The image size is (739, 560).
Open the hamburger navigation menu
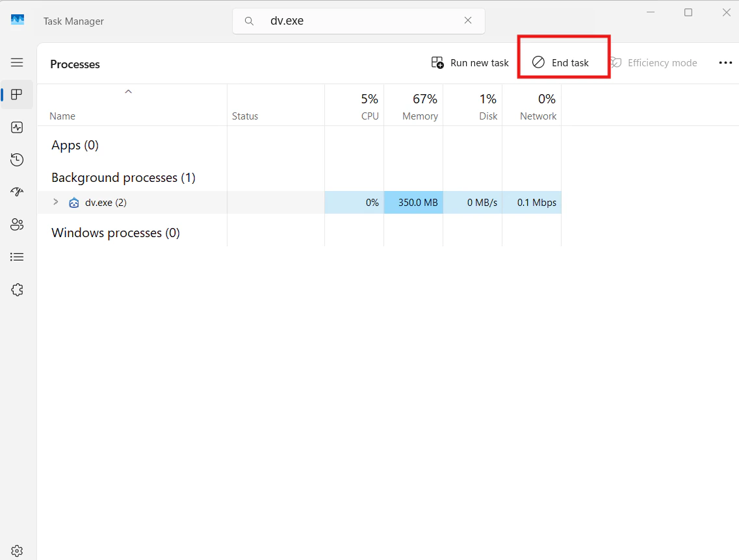pyautogui.click(x=17, y=62)
